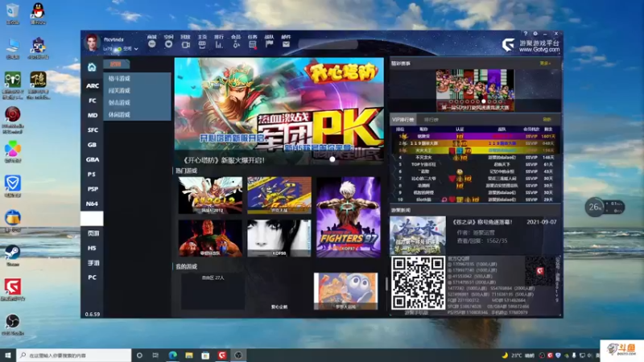Select the 页游 sidebar tab
The width and height of the screenshot is (644, 362).
click(92, 233)
